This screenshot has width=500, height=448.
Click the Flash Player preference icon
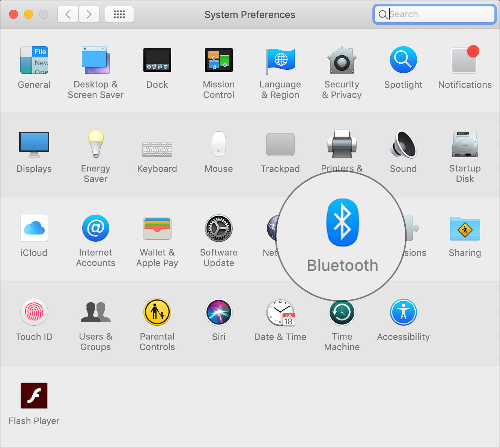tap(34, 396)
